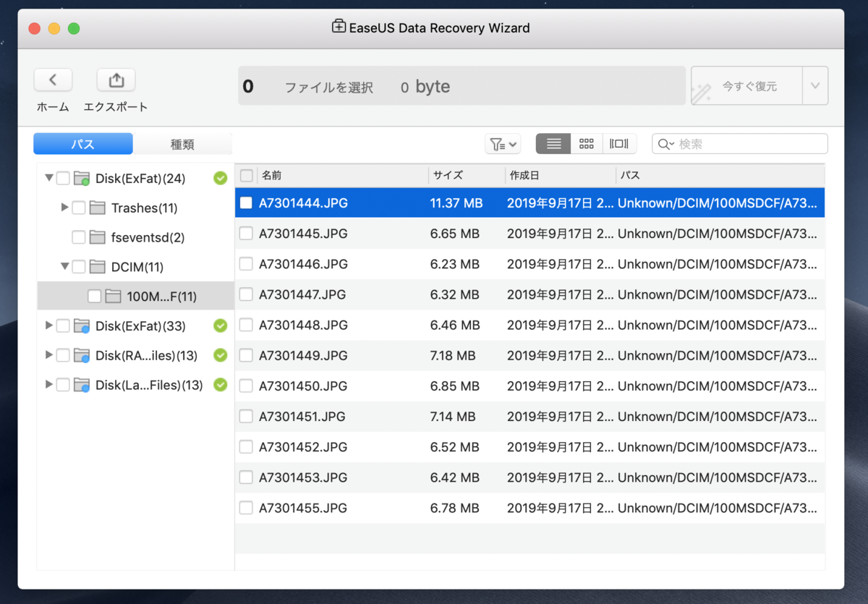Sort by the 作成日 column header
Image resolution: width=868 pixels, height=604 pixels.
[561, 175]
